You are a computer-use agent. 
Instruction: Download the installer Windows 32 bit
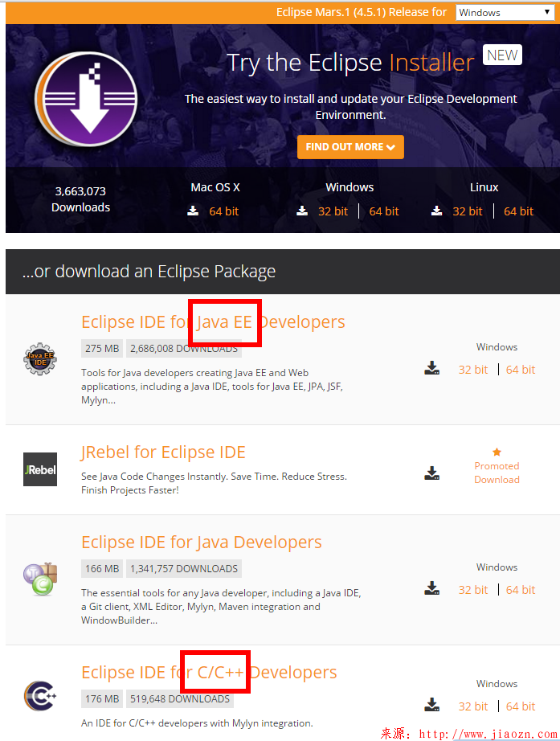333,211
